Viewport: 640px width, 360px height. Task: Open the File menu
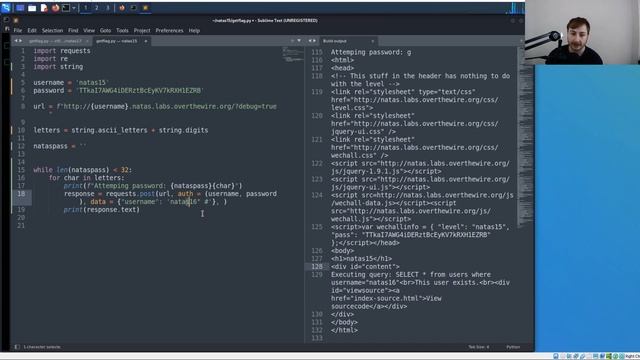(x=18, y=31)
